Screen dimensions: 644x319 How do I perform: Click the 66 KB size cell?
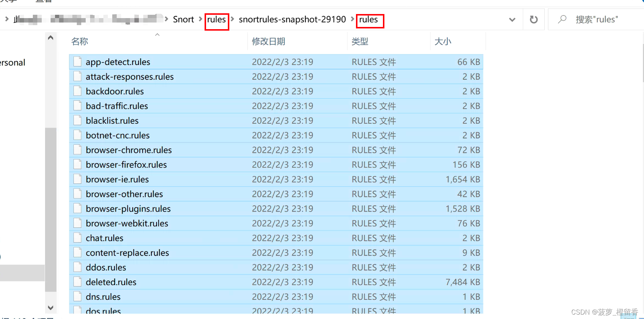click(469, 62)
